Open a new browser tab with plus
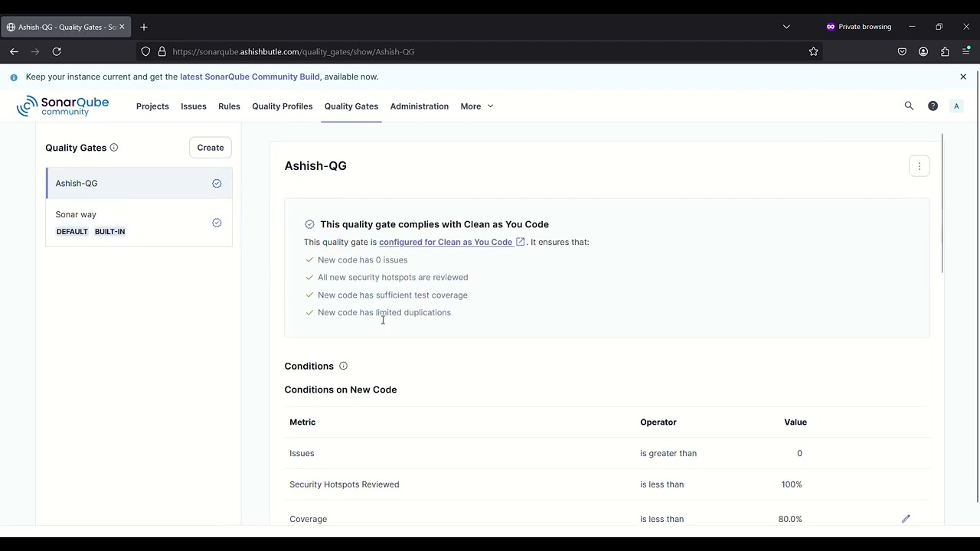Viewport: 980px width, 551px height. [143, 27]
